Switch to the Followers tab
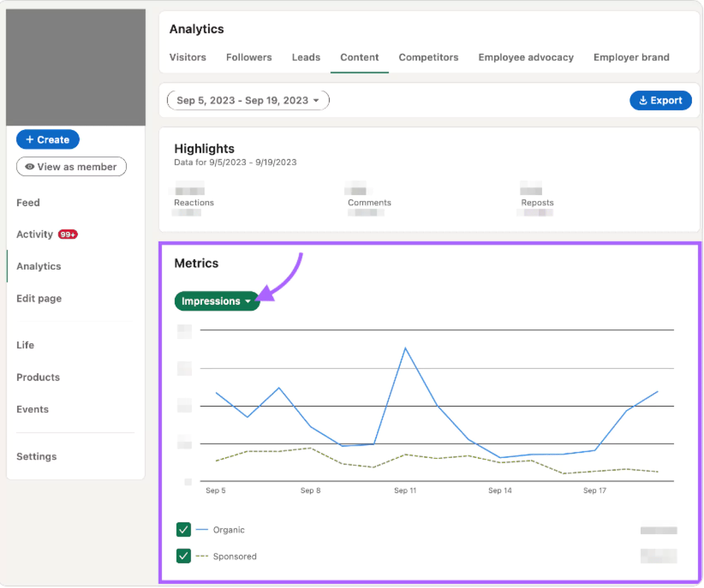Screen dimensions: 704x588 pyautogui.click(x=248, y=57)
